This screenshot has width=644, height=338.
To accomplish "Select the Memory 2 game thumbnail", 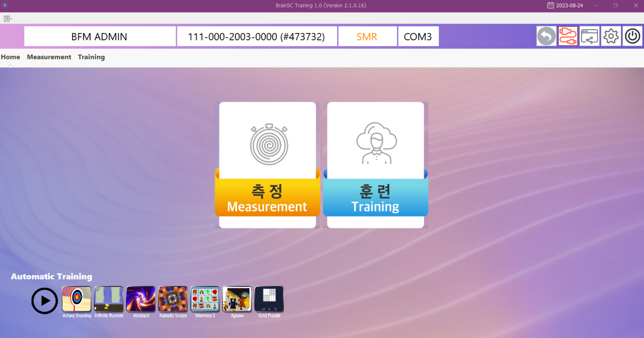I will (x=205, y=299).
